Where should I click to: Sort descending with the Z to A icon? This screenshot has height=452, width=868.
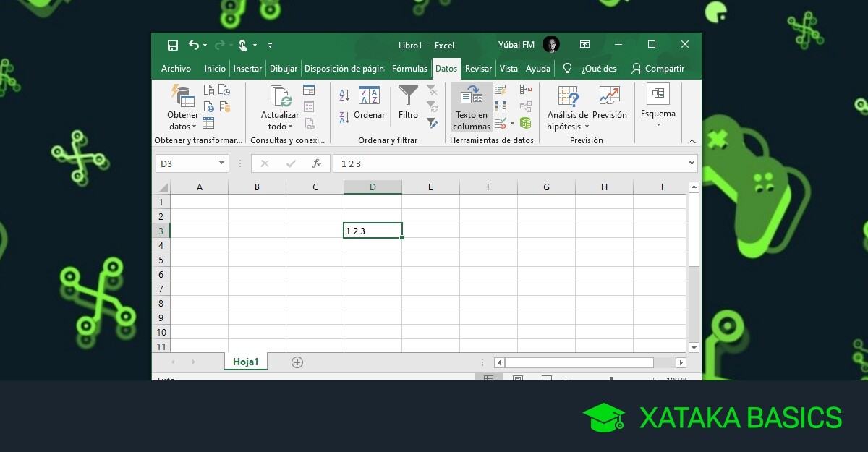344,117
